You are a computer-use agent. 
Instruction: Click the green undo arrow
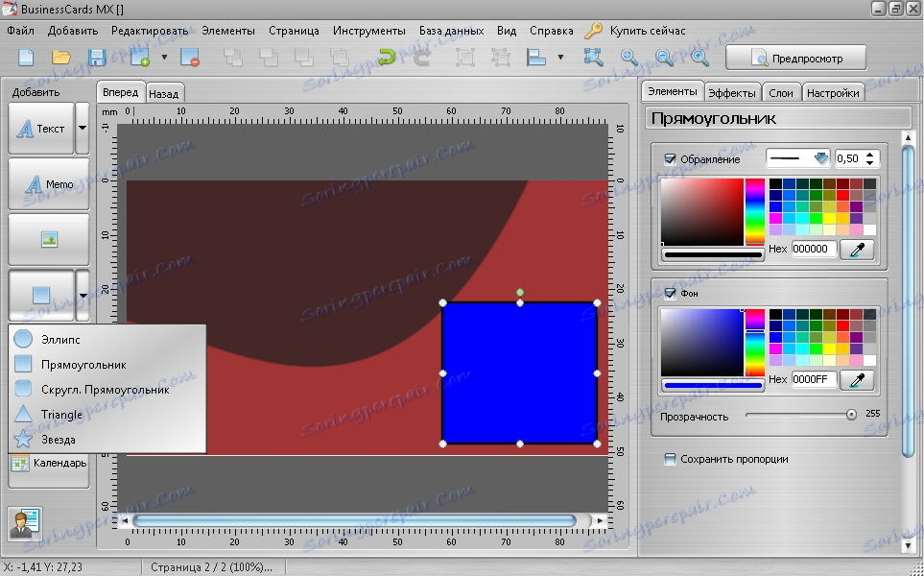tap(387, 58)
